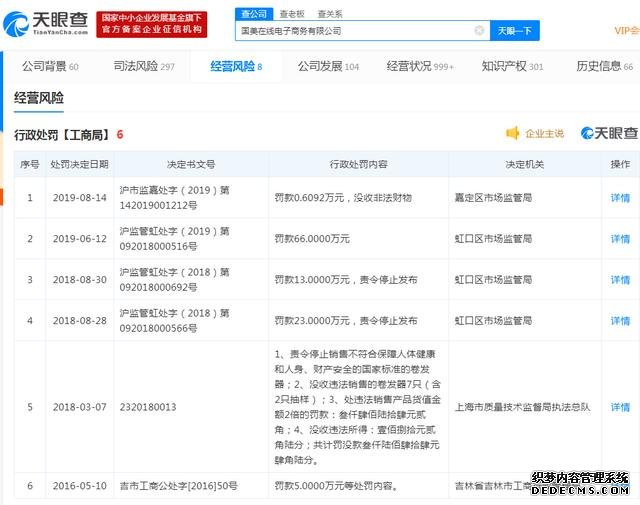This screenshot has width=640, height=505.
Task: Open the 司法风险 section tab
Action: 144,66
